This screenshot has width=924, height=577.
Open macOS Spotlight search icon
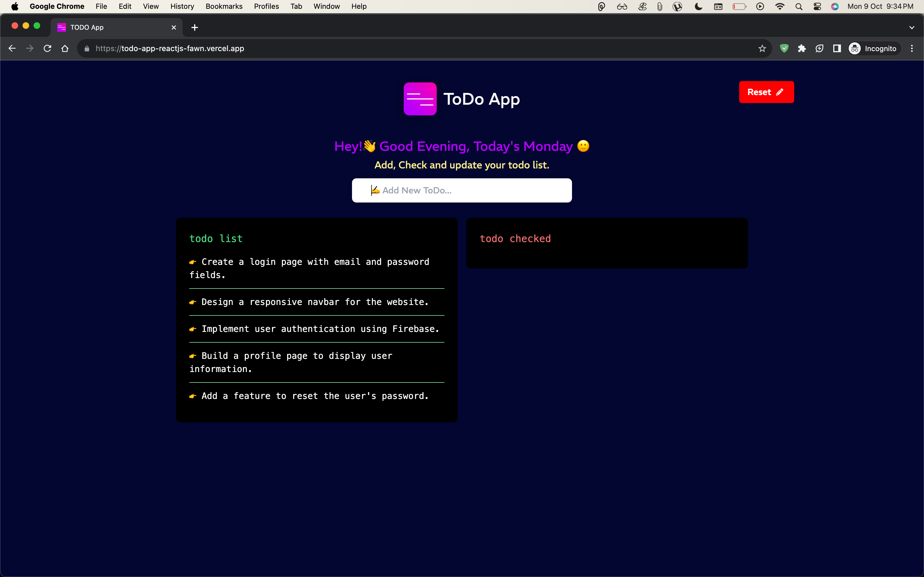coord(799,6)
